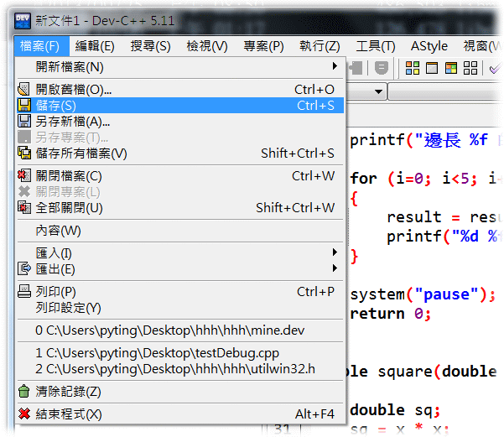Choose 關閉檔案(C) entry
Viewport: 504px width, 437px height.
click(180, 176)
